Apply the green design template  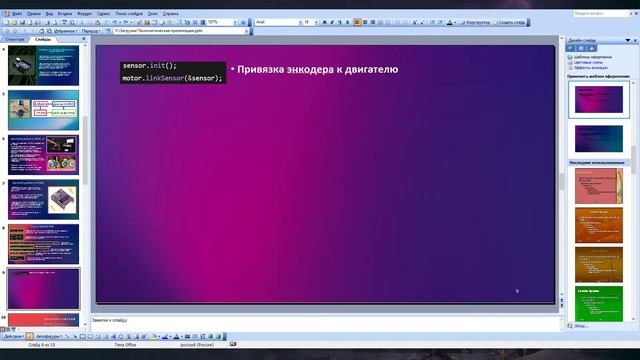[599, 304]
